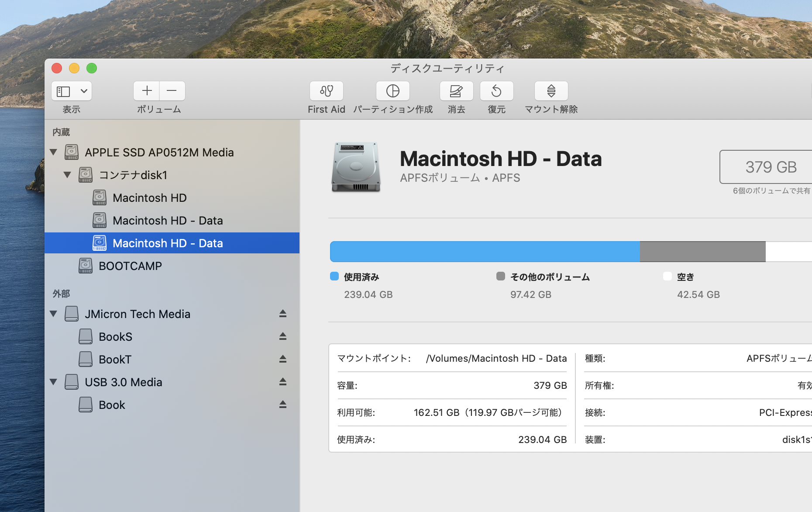Select the Book volume under USB 3.0 Media

pyautogui.click(x=112, y=405)
